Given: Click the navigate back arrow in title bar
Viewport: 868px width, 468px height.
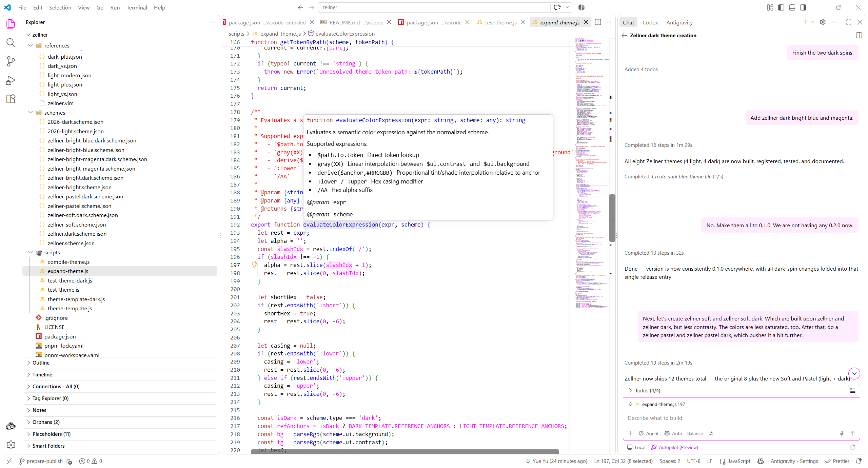Looking at the screenshot, I should pos(300,7).
